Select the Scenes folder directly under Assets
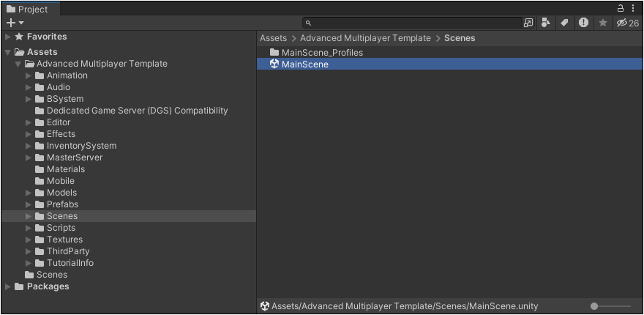This screenshot has height=315, width=644. click(x=129, y=275)
